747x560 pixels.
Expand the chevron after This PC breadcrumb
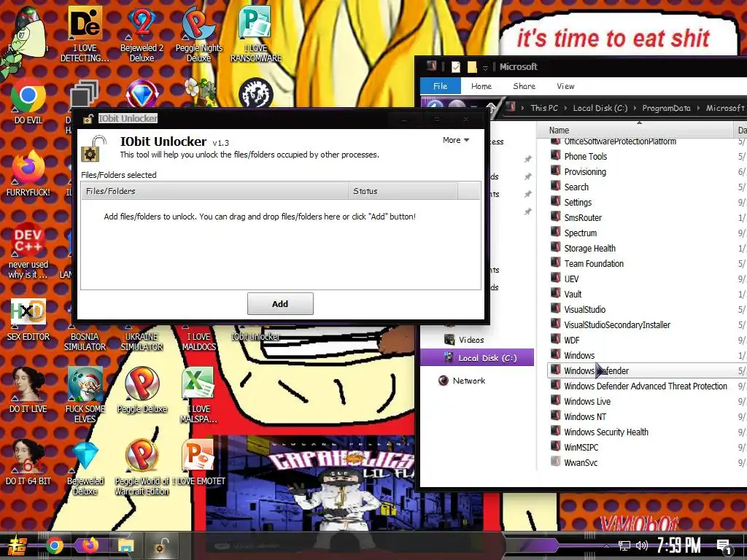pos(565,108)
